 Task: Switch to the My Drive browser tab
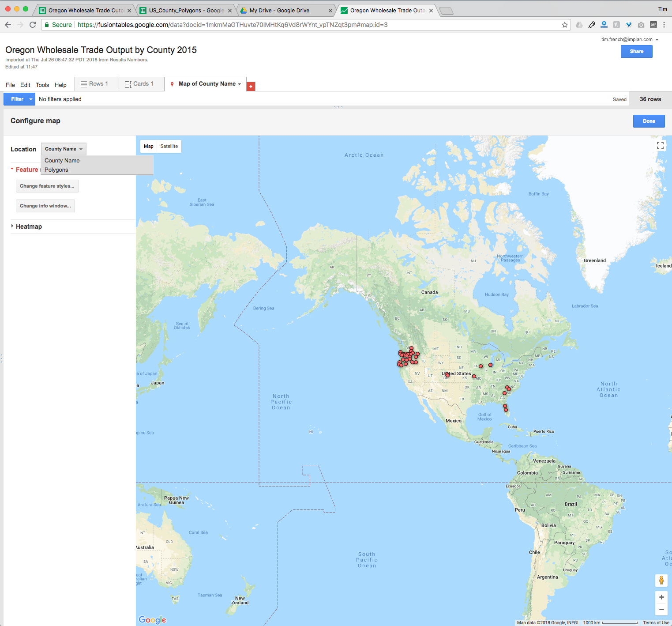(286, 11)
